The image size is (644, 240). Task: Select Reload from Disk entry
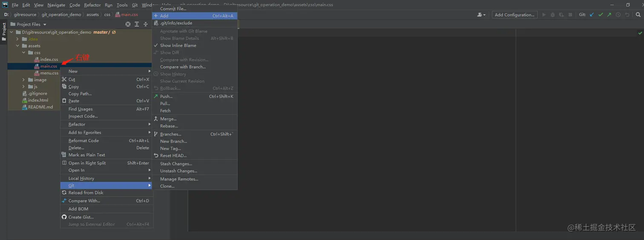(x=106, y=193)
